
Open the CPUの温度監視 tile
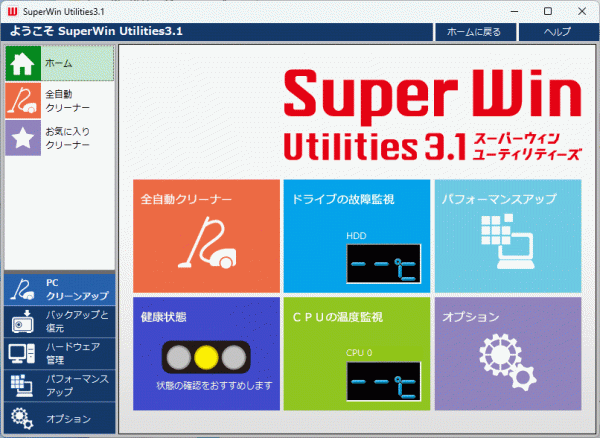[x=357, y=354]
